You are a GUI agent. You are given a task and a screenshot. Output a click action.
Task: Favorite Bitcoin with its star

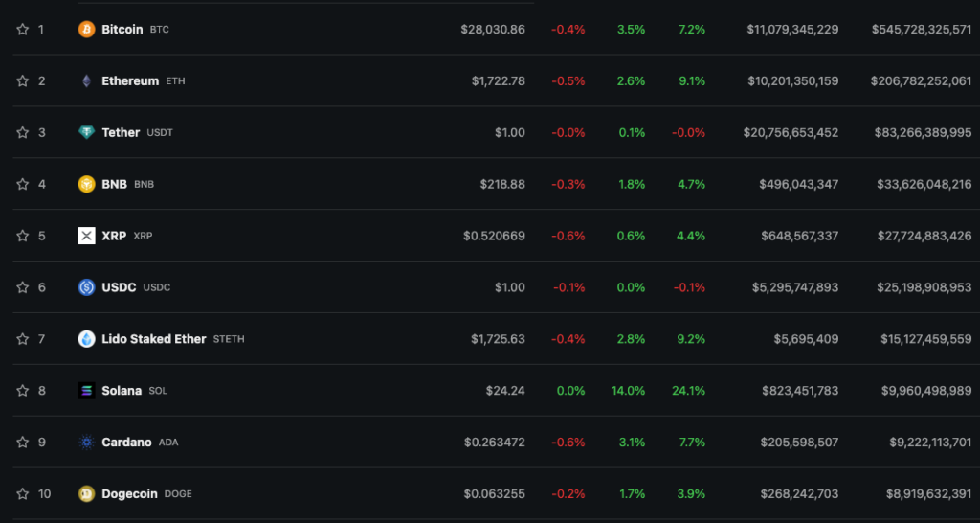click(22, 30)
